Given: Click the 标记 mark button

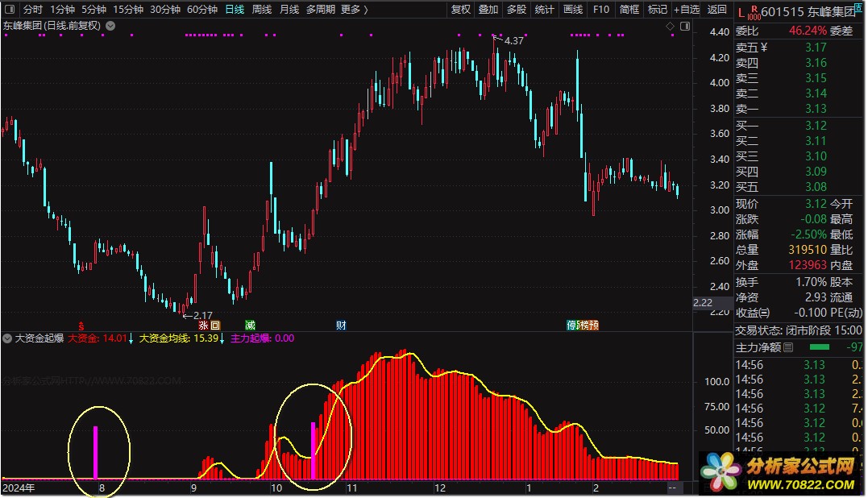Looking at the screenshot, I should click(x=657, y=10).
